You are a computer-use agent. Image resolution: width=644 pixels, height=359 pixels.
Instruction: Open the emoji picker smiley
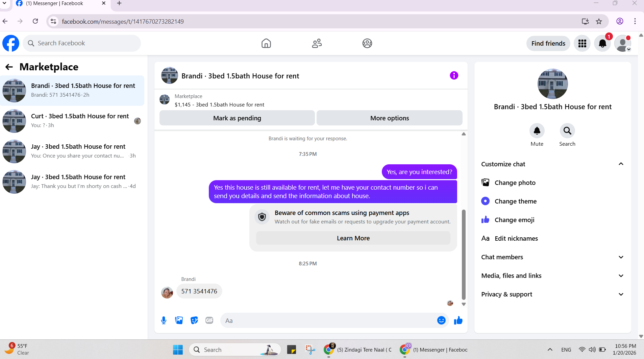[441, 320]
